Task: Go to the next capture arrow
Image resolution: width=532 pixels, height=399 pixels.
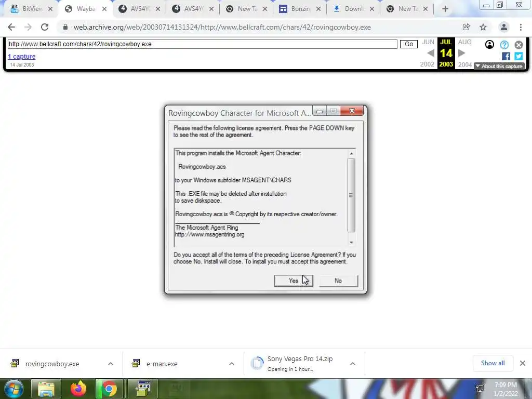Action: point(461,53)
